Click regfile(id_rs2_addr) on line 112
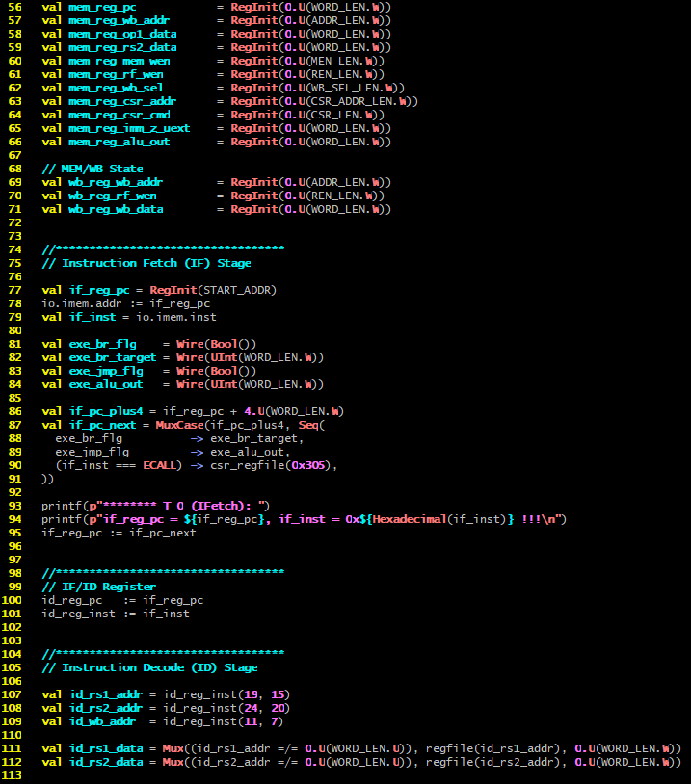This screenshot has width=691, height=784. coord(492,763)
